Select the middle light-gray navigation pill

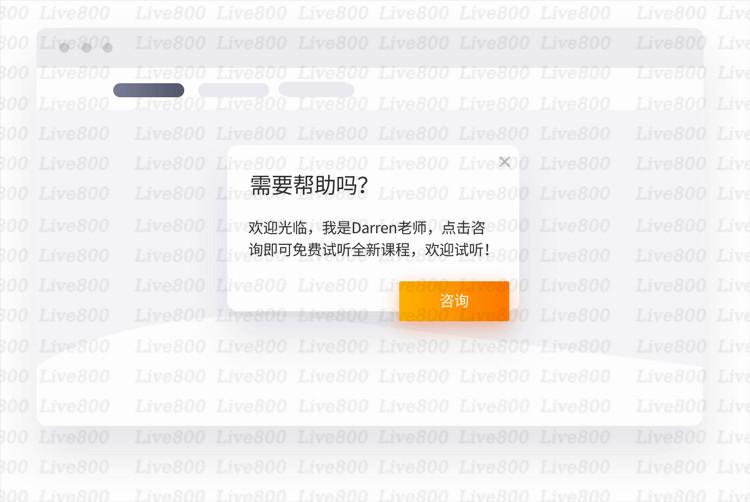(233, 90)
